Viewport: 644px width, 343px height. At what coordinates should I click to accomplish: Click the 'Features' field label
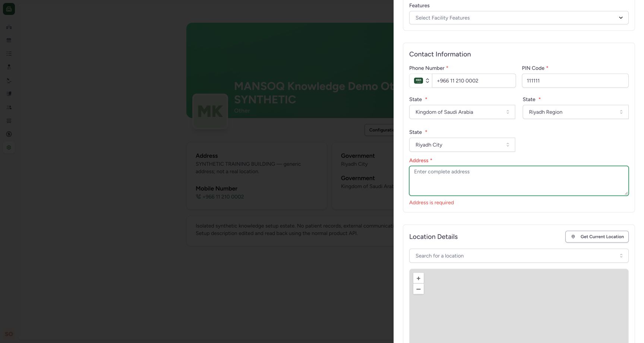click(419, 6)
